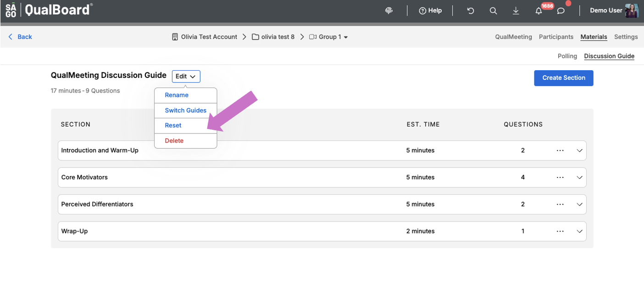Open the Discussion Guide sub-tab

(x=609, y=56)
